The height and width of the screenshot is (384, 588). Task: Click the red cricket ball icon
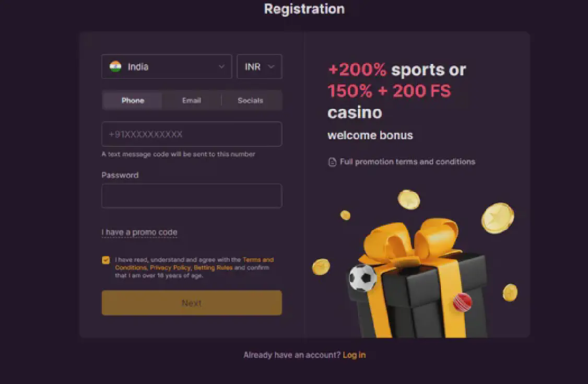point(462,301)
